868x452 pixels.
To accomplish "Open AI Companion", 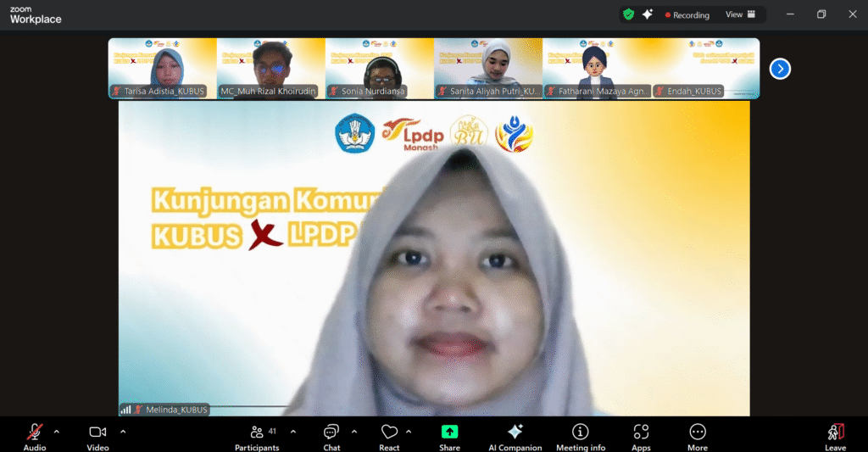I will click(515, 435).
